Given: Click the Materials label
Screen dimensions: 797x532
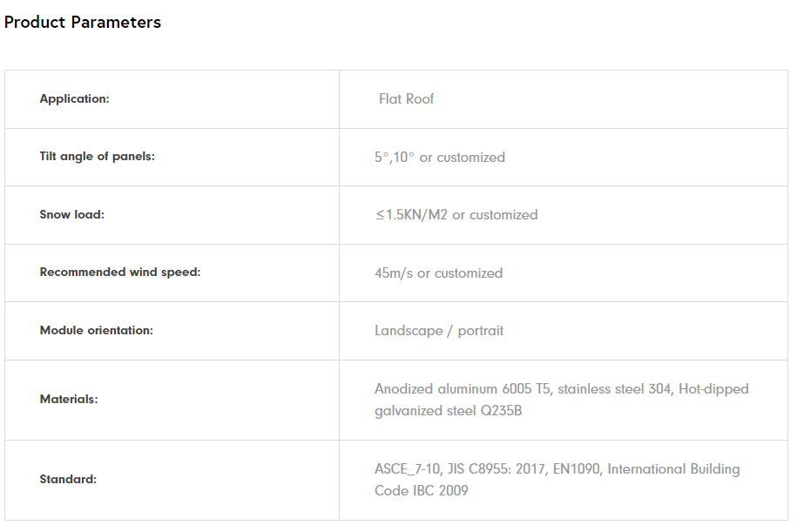Looking at the screenshot, I should 69,400.
